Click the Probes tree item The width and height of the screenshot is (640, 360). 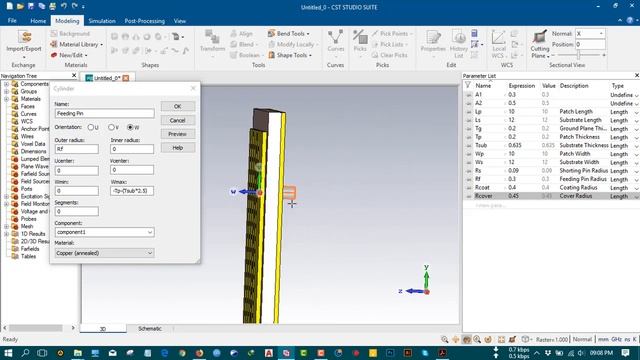tap(28, 219)
